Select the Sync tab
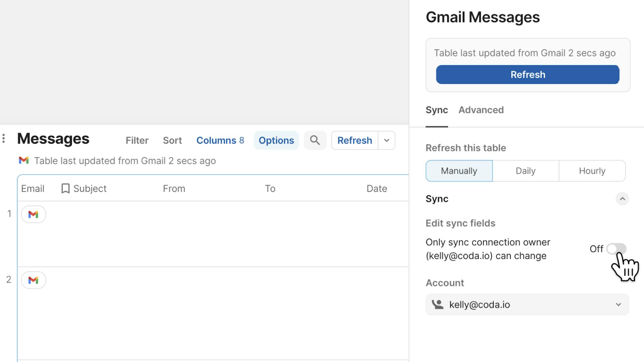 click(x=437, y=110)
